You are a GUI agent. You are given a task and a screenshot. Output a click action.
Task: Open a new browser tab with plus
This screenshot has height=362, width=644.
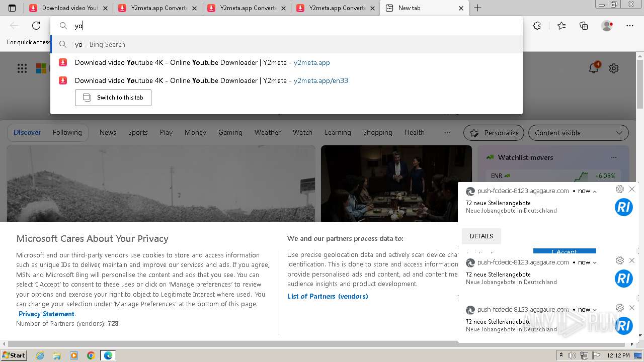tap(477, 8)
